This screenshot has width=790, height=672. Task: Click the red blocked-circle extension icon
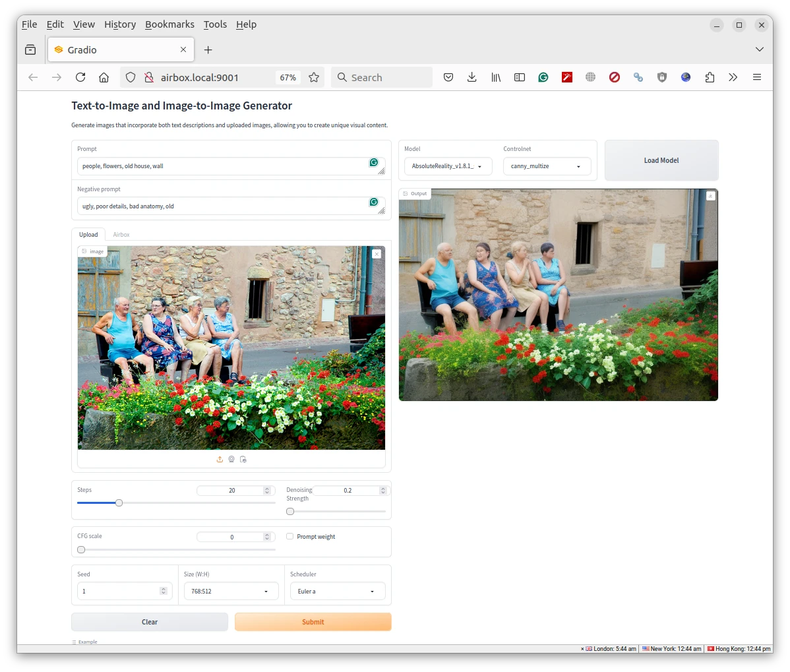(x=614, y=78)
